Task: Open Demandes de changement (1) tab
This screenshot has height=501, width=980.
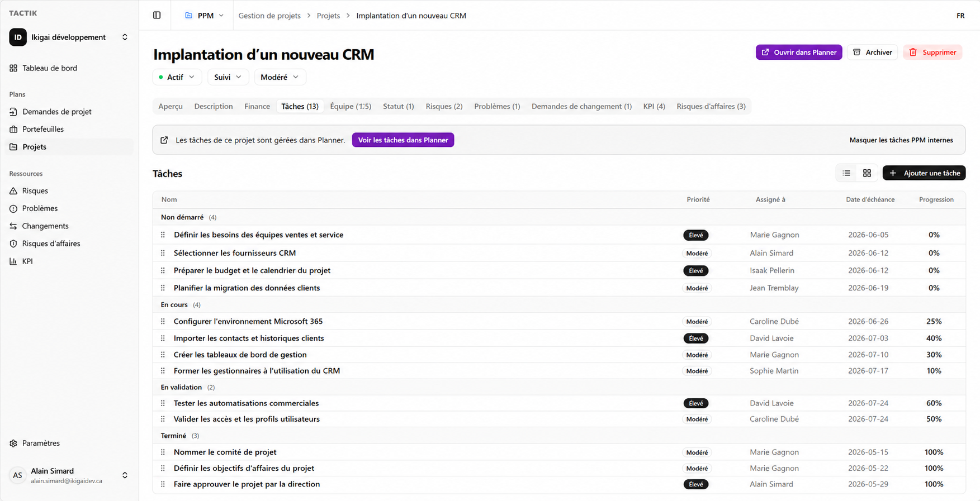Action: click(581, 107)
